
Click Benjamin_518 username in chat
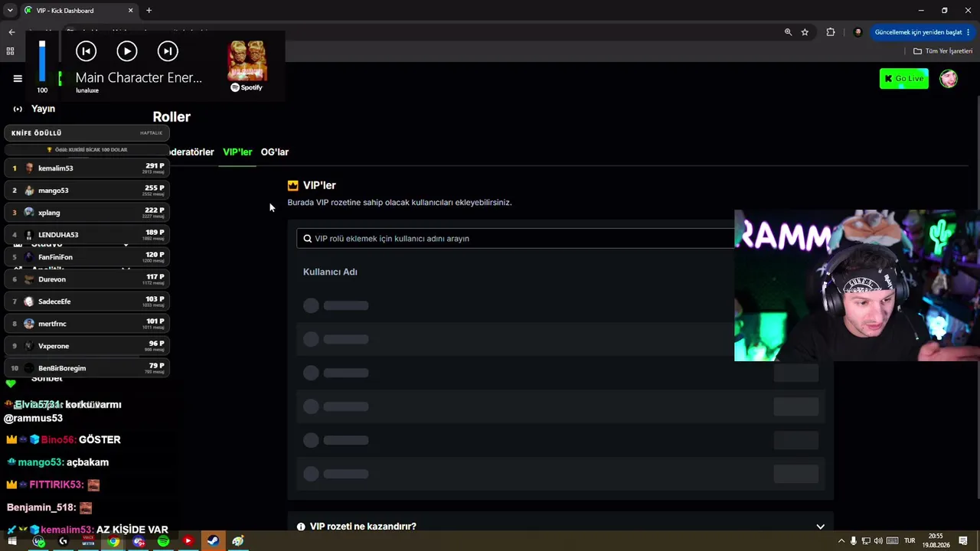(x=41, y=507)
